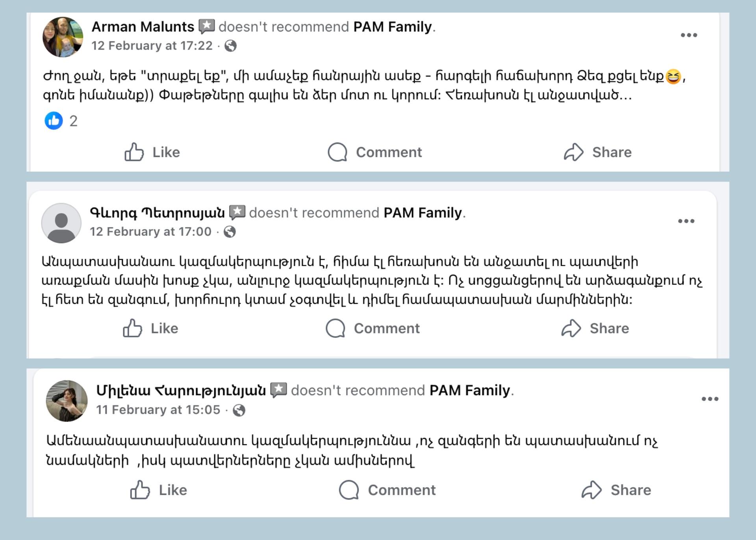Image resolution: width=756 pixels, height=540 pixels.
Task: Click comment bubble icon on Գևորգ's review
Action: (335, 328)
